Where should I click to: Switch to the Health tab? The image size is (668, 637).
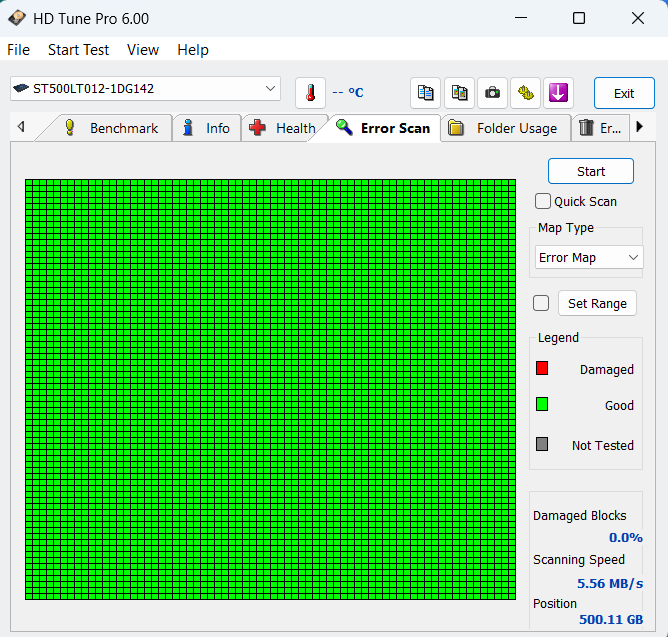click(x=284, y=128)
